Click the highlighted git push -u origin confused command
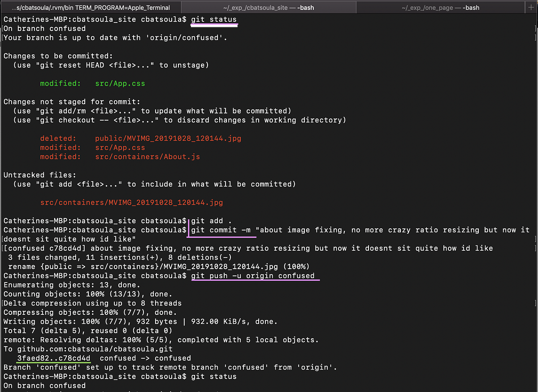Screen dimensions: 538x392 [x=255, y=275]
